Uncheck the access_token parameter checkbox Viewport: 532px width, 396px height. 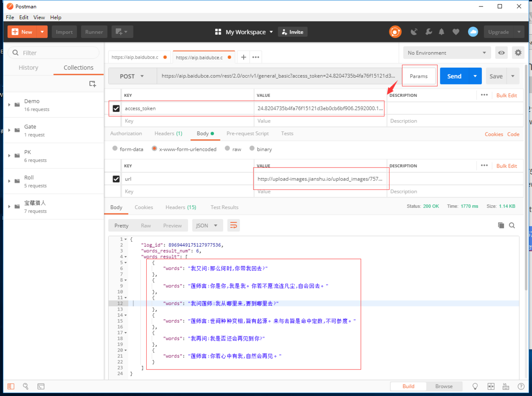tap(116, 108)
